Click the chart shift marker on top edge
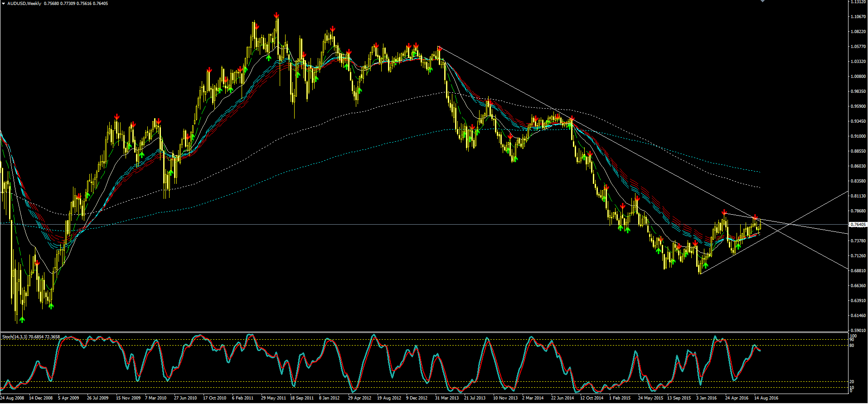This screenshot has width=868, height=404. [762, 1]
